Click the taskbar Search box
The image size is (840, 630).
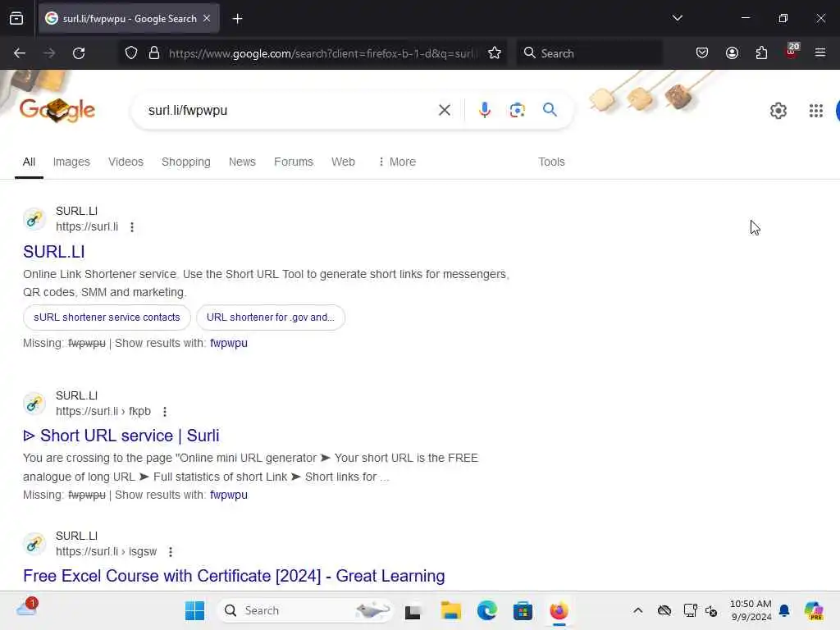pos(305,610)
